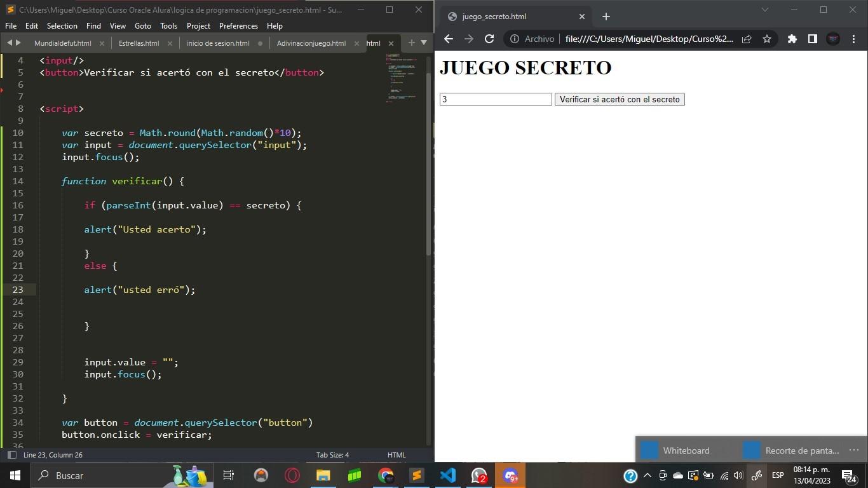Open Visual Studio Code from the taskbar
The height and width of the screenshot is (488, 868).
point(448,475)
